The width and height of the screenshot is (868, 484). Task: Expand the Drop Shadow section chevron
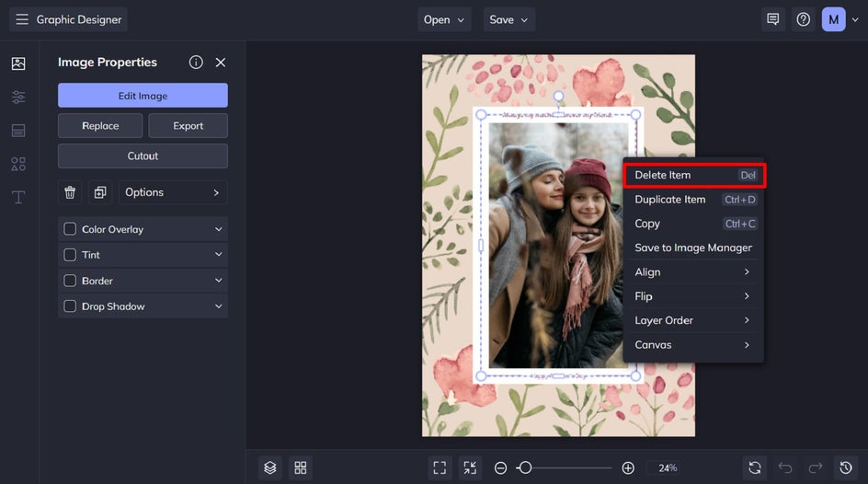pyautogui.click(x=219, y=306)
